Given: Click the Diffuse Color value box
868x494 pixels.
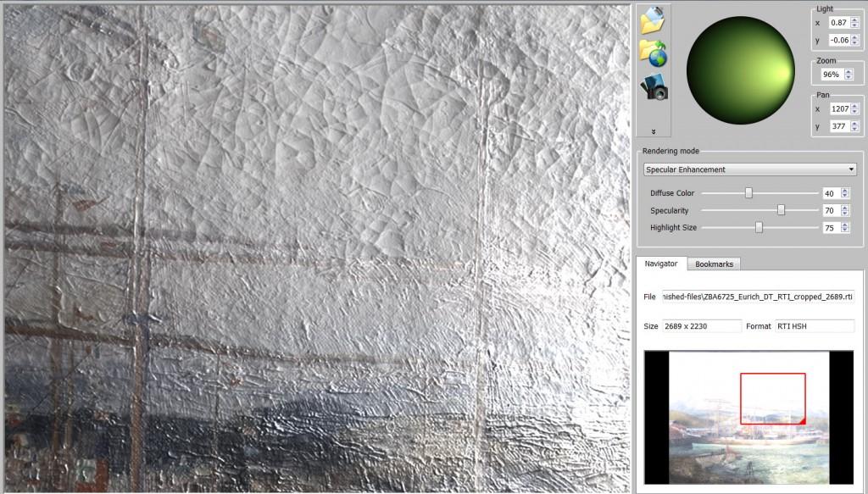Looking at the screenshot, I should click(x=832, y=193).
